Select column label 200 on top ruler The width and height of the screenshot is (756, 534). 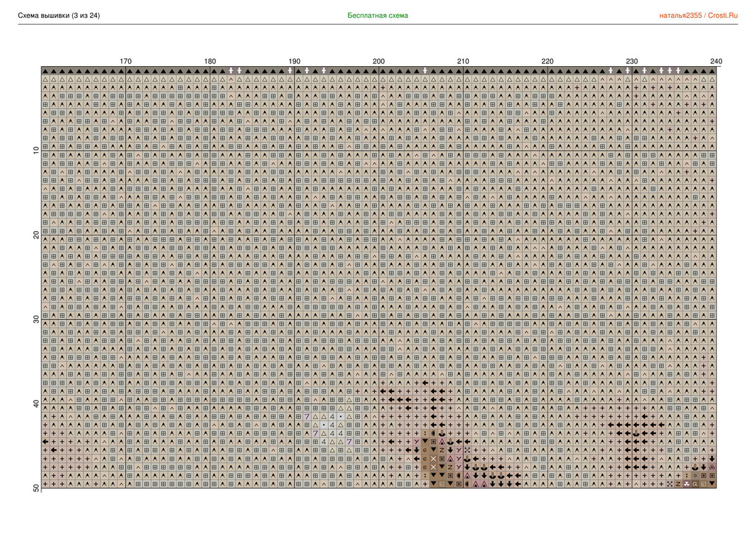pos(379,61)
